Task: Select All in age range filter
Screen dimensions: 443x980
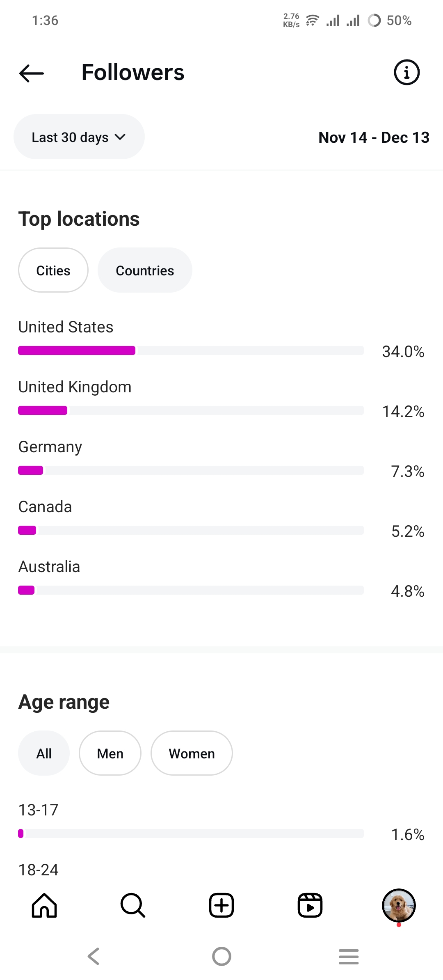Action: click(x=44, y=753)
